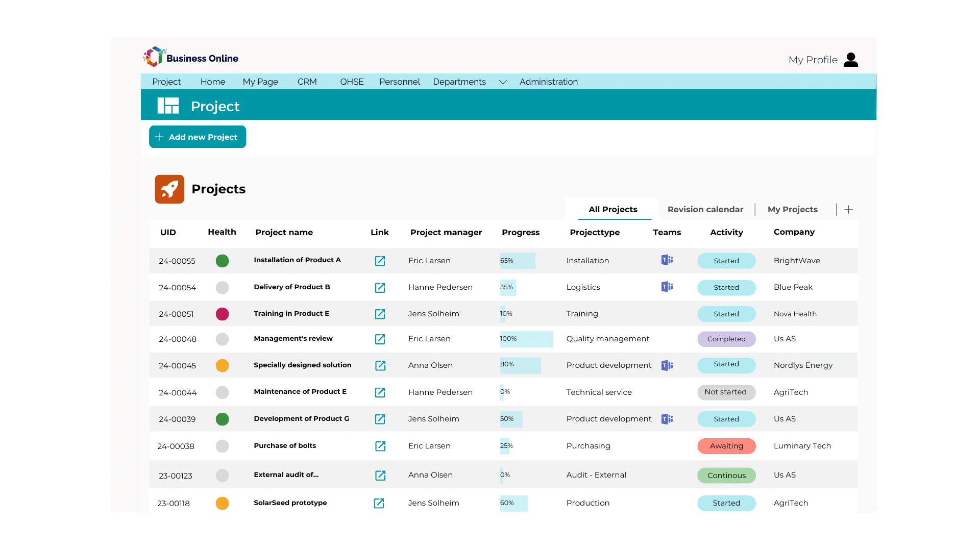This screenshot has height=551, width=980.
Task: Click My Profile text link
Action: coord(813,60)
